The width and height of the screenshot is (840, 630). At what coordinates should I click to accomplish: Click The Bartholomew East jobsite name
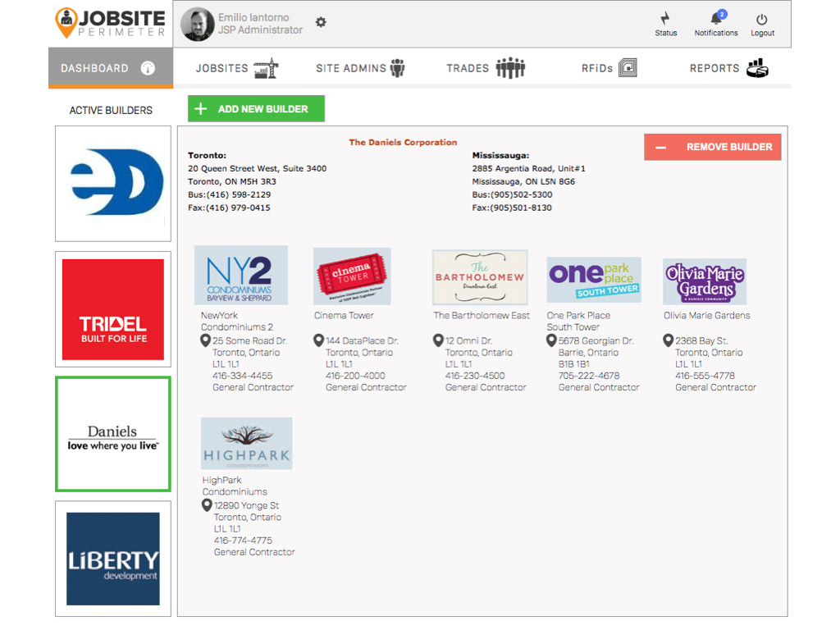point(482,316)
